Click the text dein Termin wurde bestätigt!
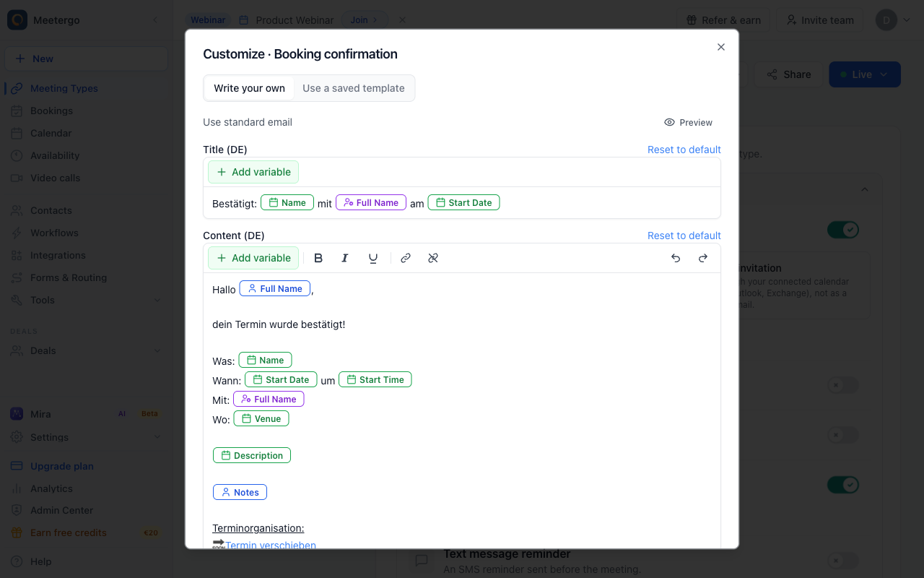The image size is (924, 578). [x=279, y=324]
